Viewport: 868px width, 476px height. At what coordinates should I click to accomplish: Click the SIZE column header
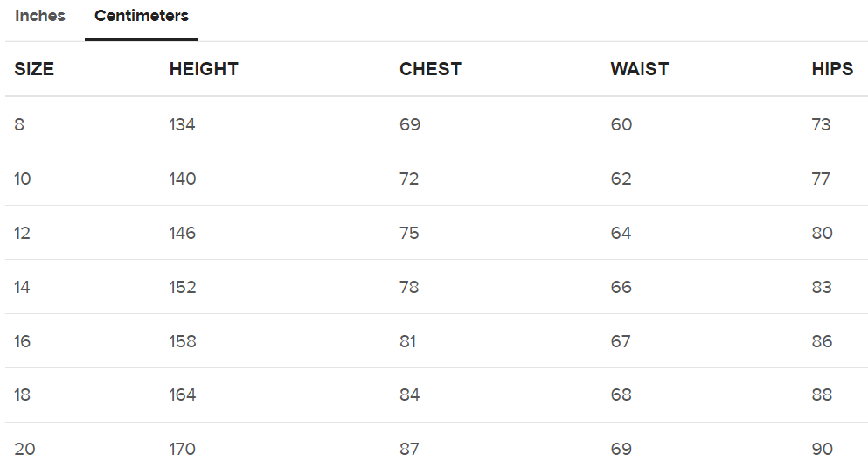(x=34, y=70)
